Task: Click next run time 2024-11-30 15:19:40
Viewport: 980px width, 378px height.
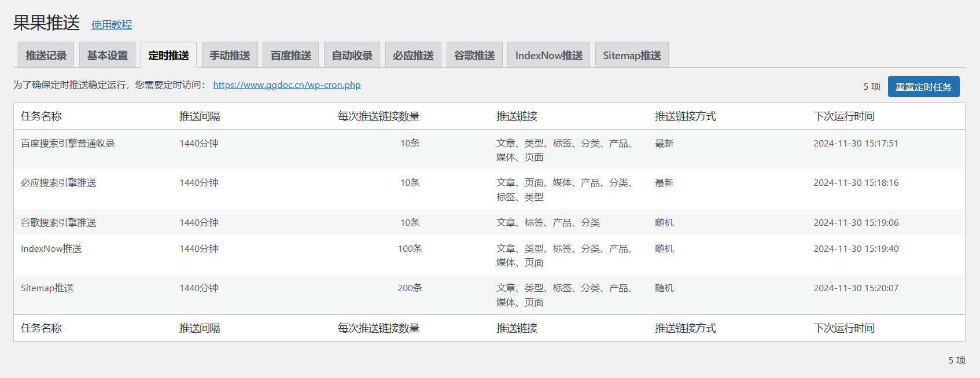Action: click(856, 249)
